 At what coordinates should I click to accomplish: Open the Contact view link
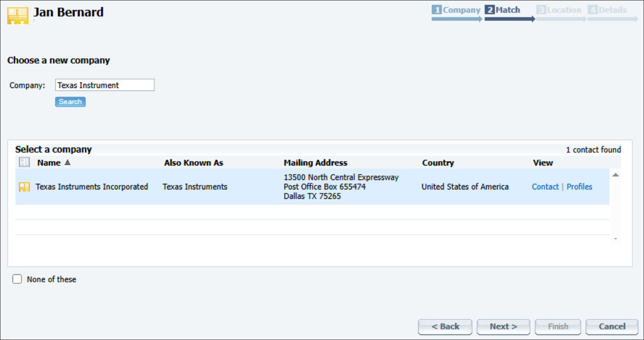click(545, 187)
